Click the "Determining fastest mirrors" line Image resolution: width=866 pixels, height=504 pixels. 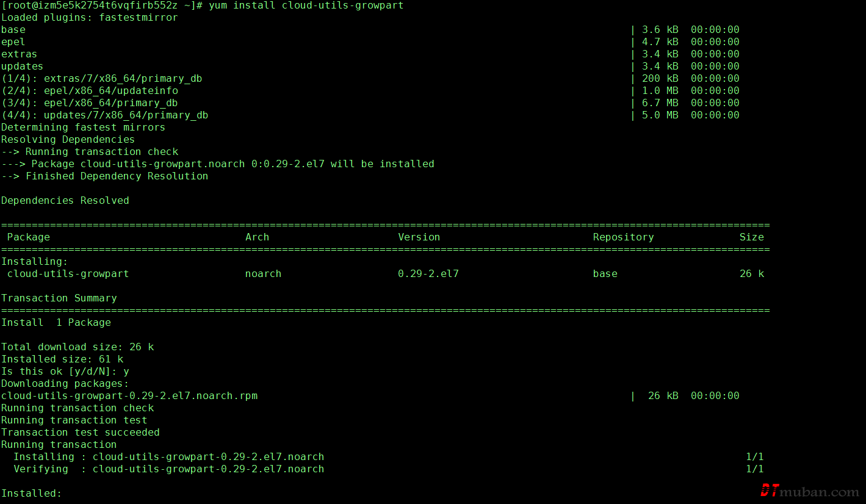coord(83,128)
